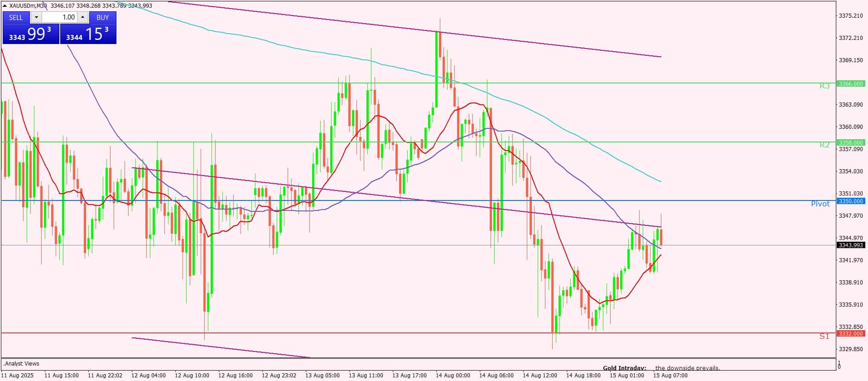Image resolution: width=868 pixels, height=381 pixels.
Task: Click the 15 Aug 01:00 time label
Action: [x=627, y=375]
